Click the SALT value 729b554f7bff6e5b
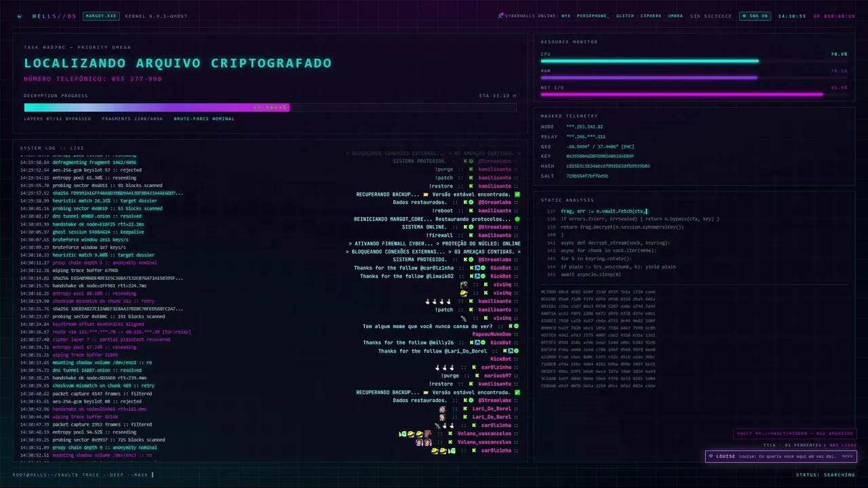 point(587,176)
